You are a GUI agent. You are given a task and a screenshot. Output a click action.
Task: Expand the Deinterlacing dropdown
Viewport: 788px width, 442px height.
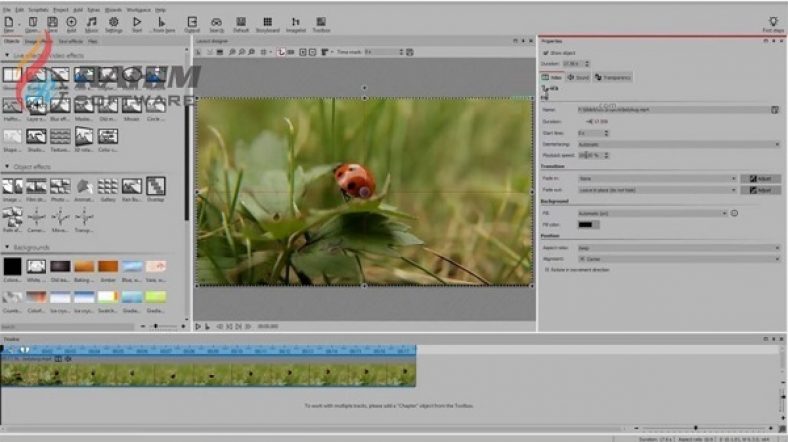pos(678,144)
